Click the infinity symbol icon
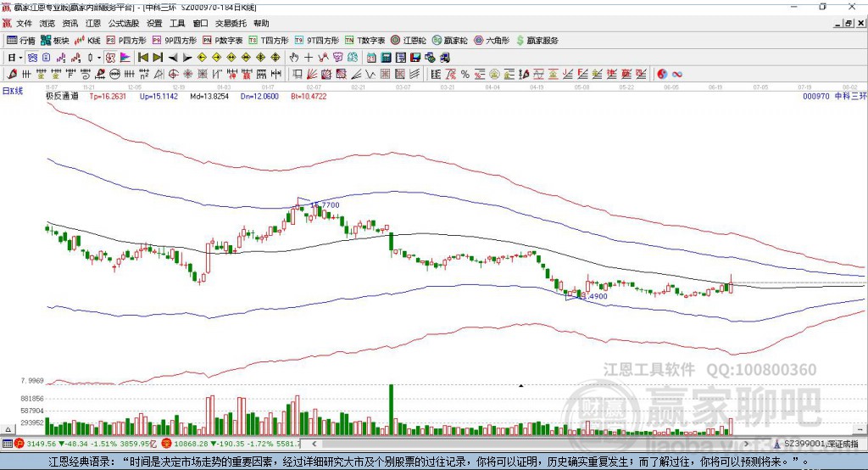This screenshot has width=868, height=470. coord(678,74)
